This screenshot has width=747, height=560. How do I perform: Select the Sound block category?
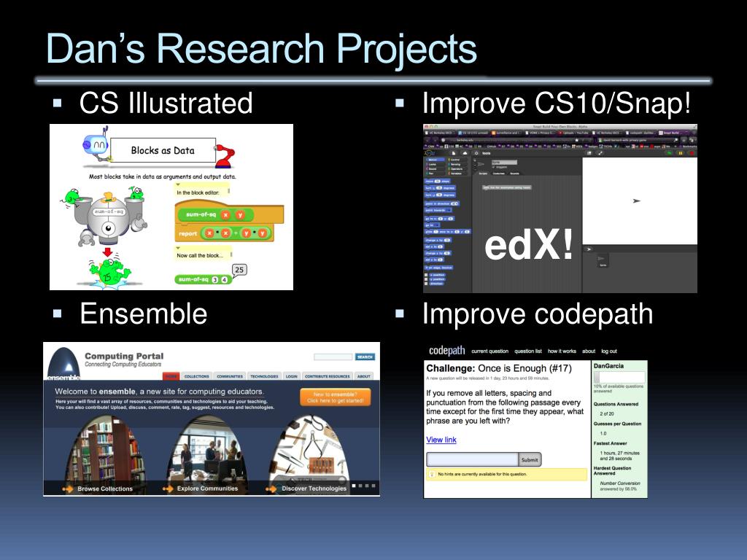pos(436,168)
